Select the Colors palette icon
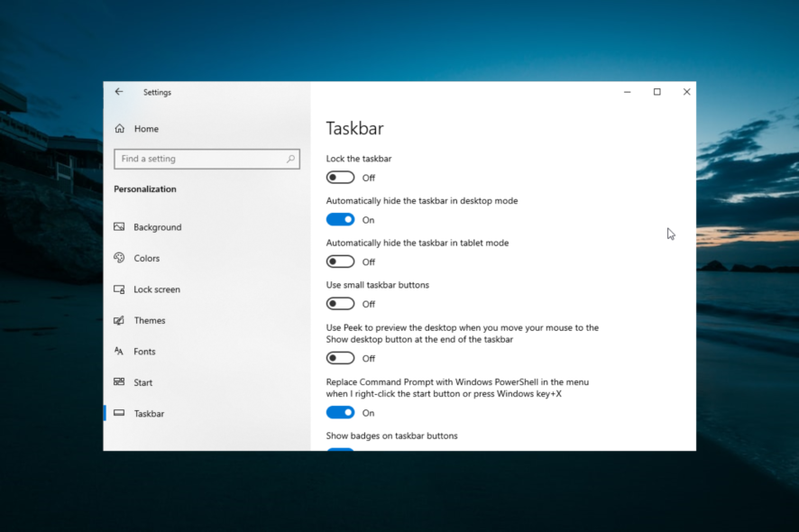The image size is (799, 532). pos(119,258)
